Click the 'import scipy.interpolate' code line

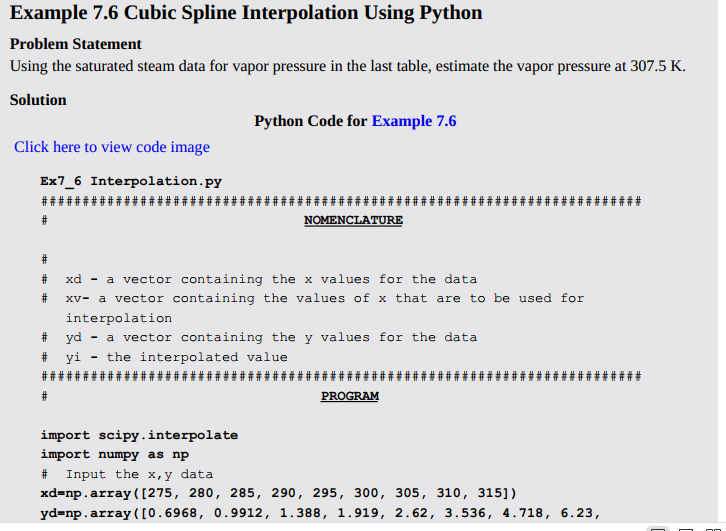(x=139, y=435)
